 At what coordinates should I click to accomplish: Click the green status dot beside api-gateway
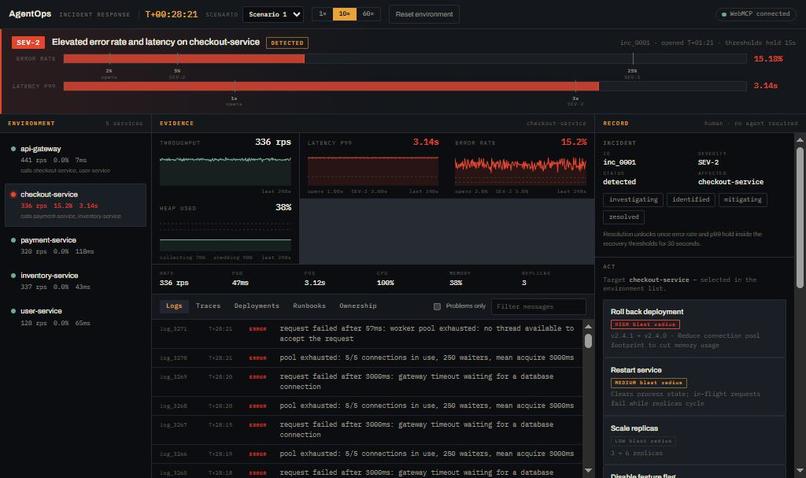tap(13, 149)
